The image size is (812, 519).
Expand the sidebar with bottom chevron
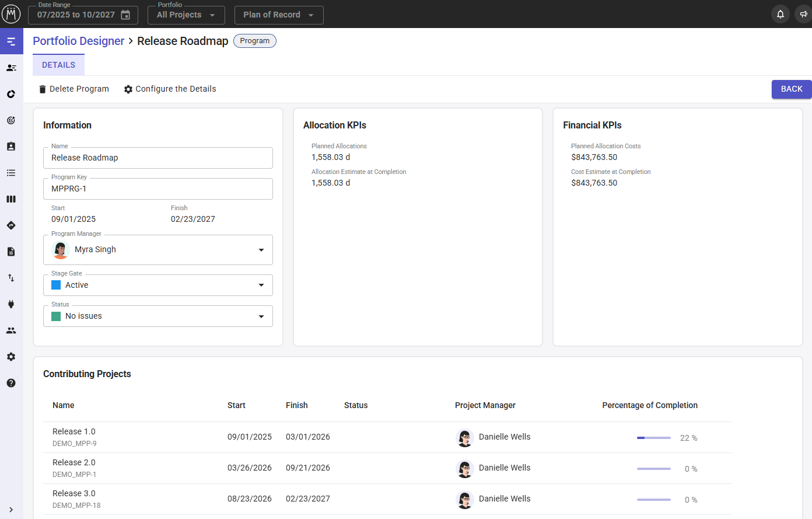click(11, 510)
